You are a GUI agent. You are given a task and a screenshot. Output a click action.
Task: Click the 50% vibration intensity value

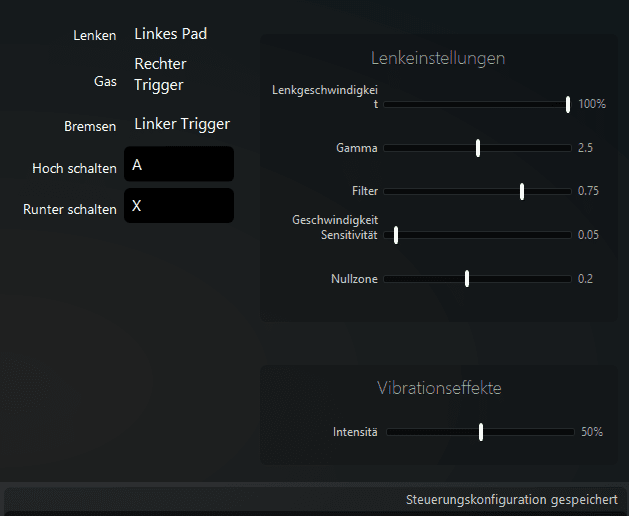[592, 432]
